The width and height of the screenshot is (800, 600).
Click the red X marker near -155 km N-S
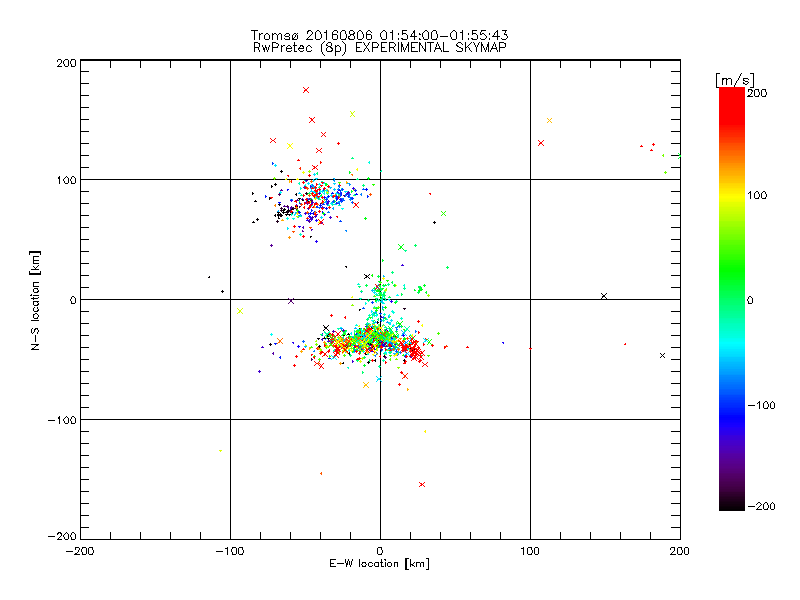tap(422, 484)
